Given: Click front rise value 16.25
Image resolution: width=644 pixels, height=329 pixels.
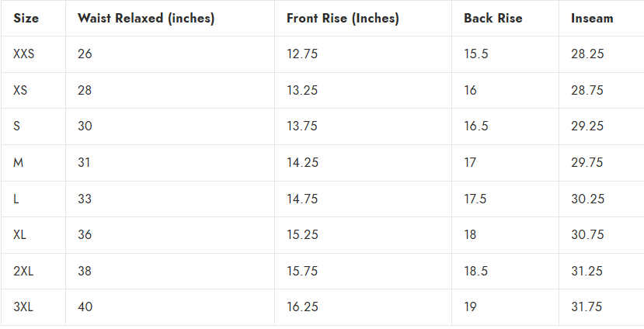Looking at the screenshot, I should click(x=302, y=306).
